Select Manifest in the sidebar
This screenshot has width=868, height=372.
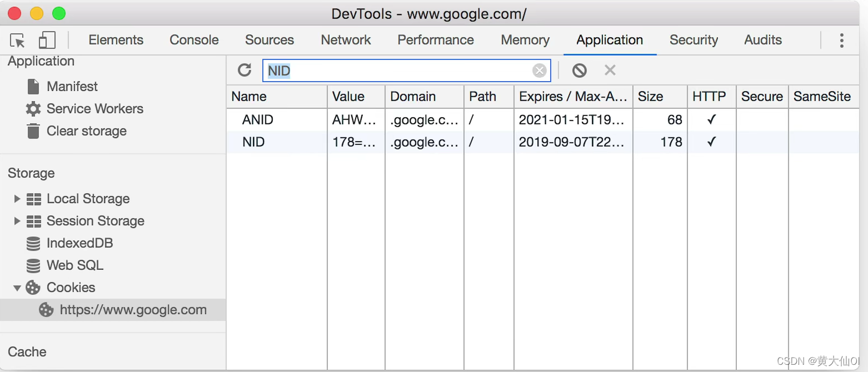[x=72, y=87]
